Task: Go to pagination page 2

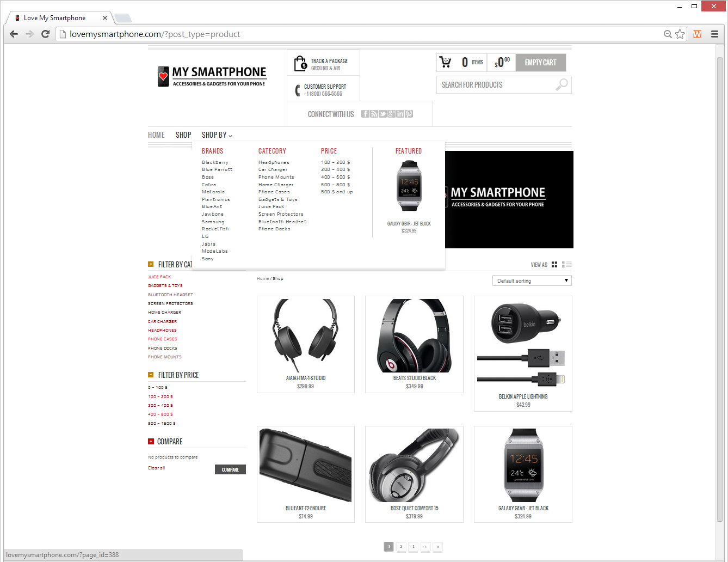Action: [401, 547]
